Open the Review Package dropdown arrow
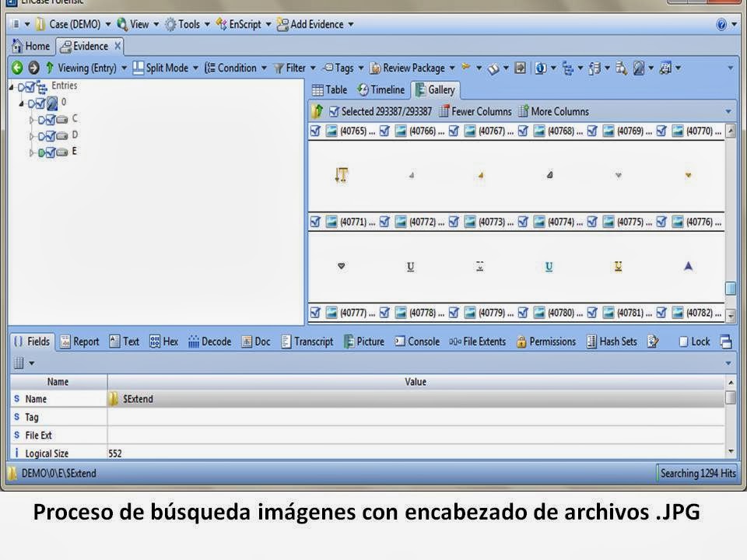The image size is (747, 560). 452,68
